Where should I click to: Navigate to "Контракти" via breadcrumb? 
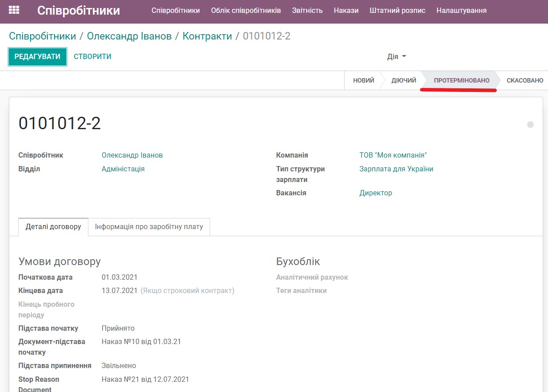pos(207,36)
